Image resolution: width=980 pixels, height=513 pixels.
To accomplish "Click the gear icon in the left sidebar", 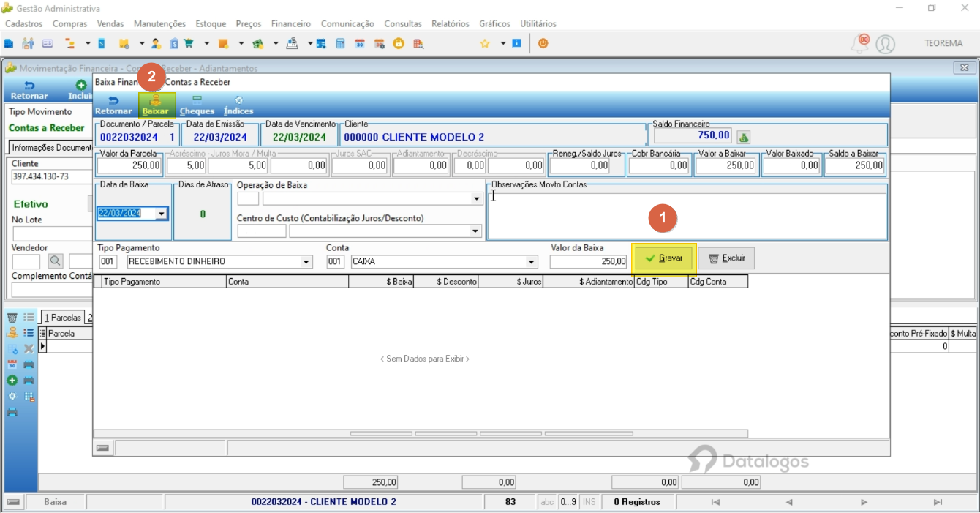I will (x=12, y=397).
